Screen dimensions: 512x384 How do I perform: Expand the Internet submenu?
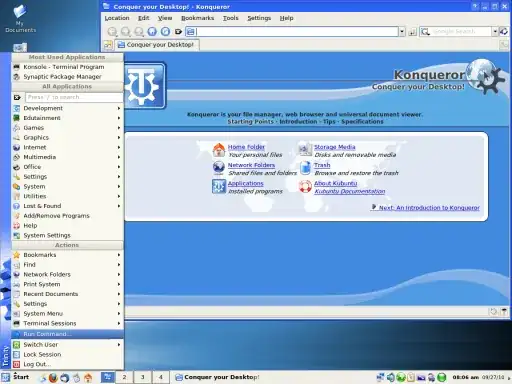click(67, 147)
